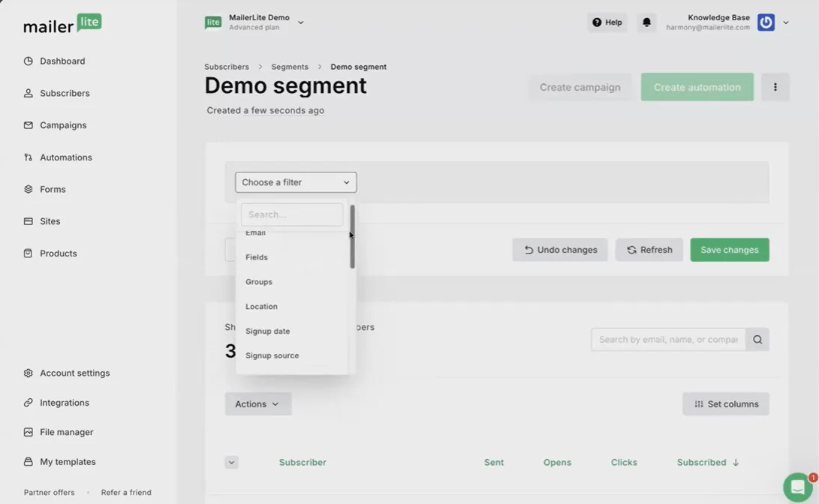Open the Help button
819x504 pixels.
click(x=607, y=22)
